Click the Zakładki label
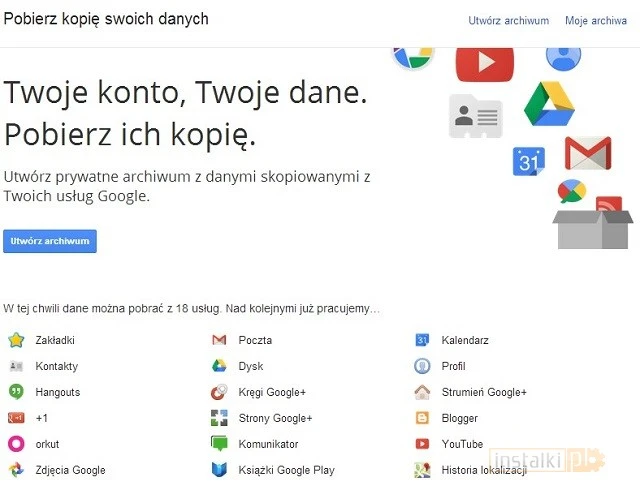Screen dimensions: 640x503 [x=55, y=340]
